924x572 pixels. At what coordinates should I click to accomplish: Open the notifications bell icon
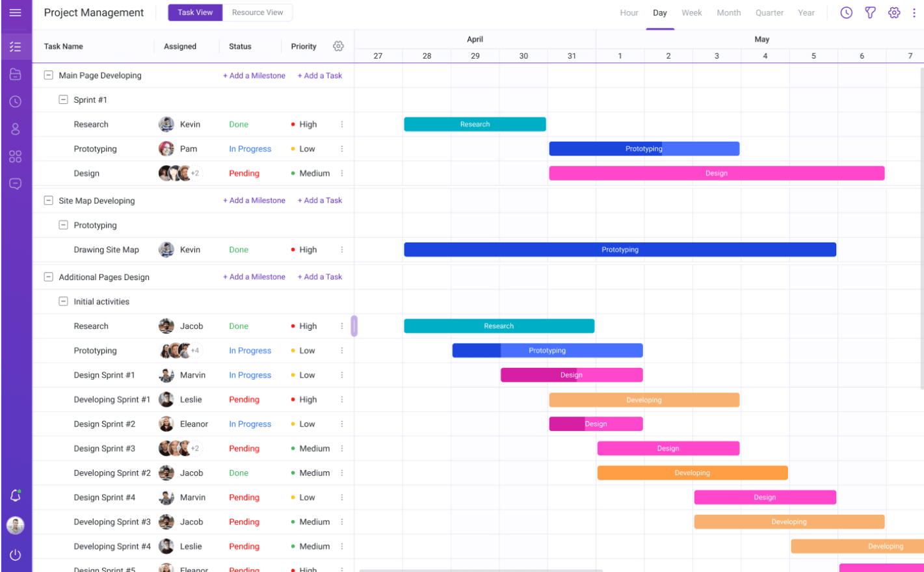click(x=15, y=495)
